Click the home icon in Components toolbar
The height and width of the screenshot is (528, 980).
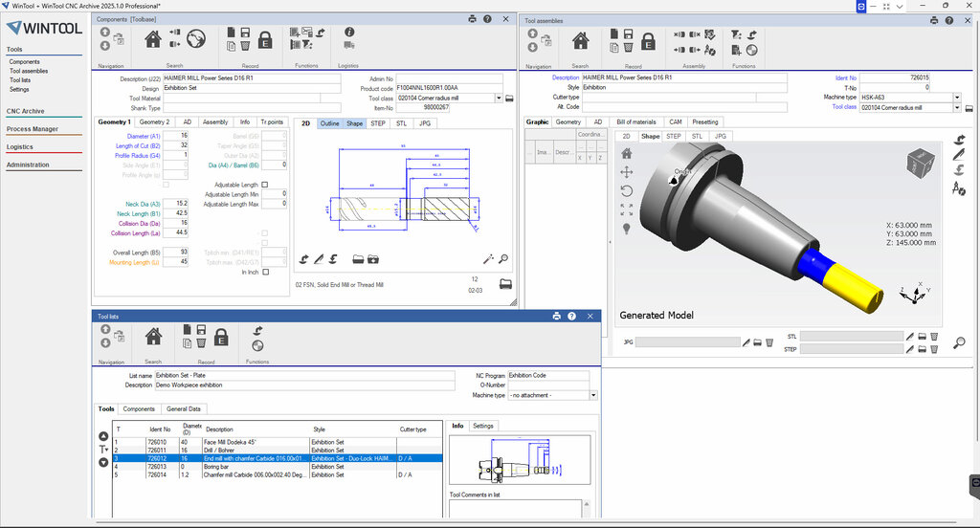pos(152,40)
